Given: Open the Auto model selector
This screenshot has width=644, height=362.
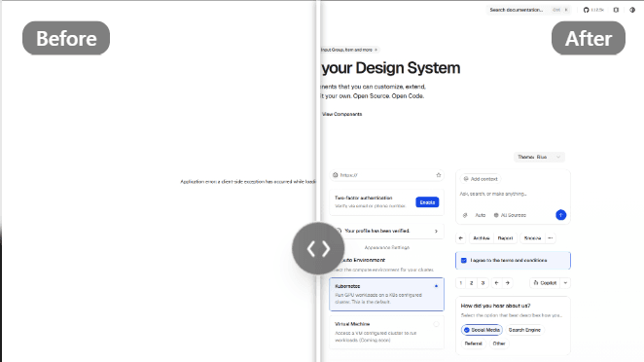Looking at the screenshot, I should tap(481, 215).
